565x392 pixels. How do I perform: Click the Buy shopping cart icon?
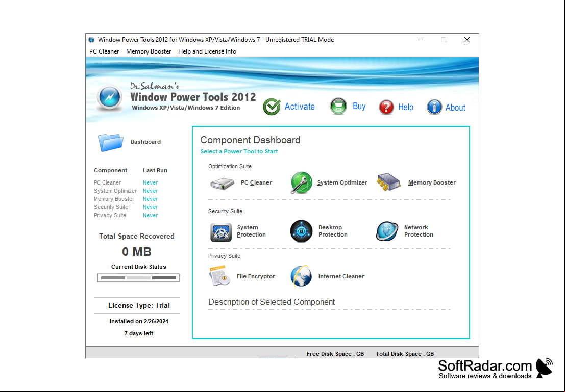[338, 106]
